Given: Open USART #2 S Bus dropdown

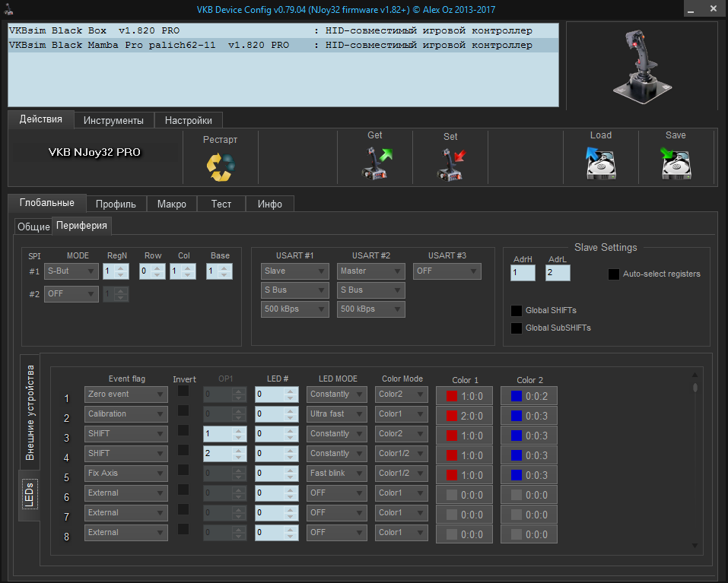Looking at the screenshot, I should (x=371, y=290).
